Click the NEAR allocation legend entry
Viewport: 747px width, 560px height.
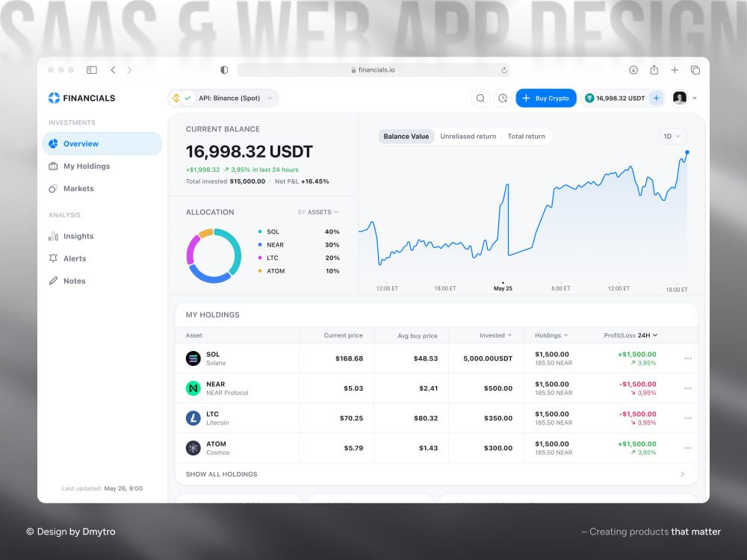[x=298, y=245]
